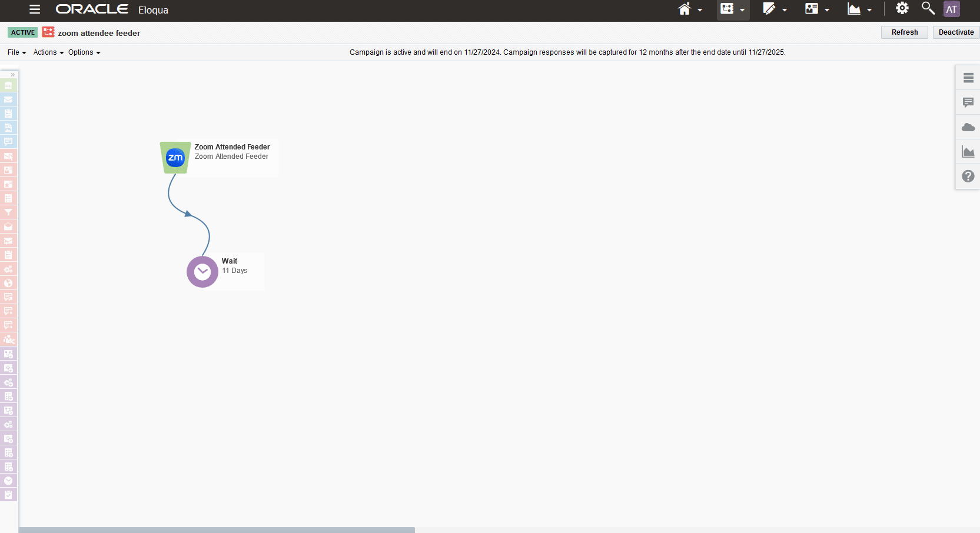Select the red people-sharing palette icon
Viewport: 980px width, 533px height.
pos(8,339)
